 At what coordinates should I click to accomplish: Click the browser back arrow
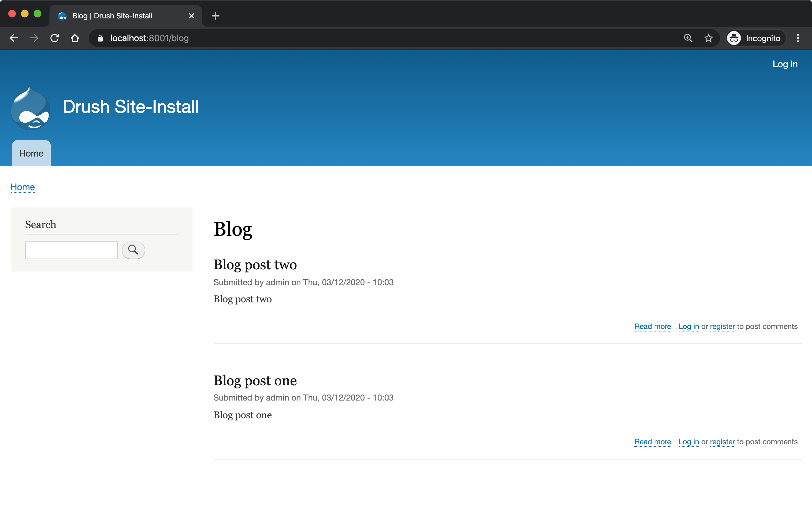coord(14,38)
